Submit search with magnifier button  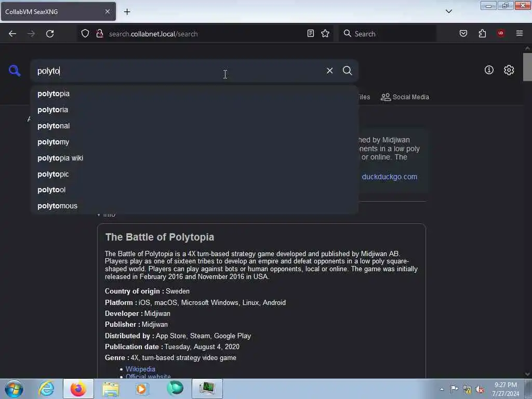[347, 71]
